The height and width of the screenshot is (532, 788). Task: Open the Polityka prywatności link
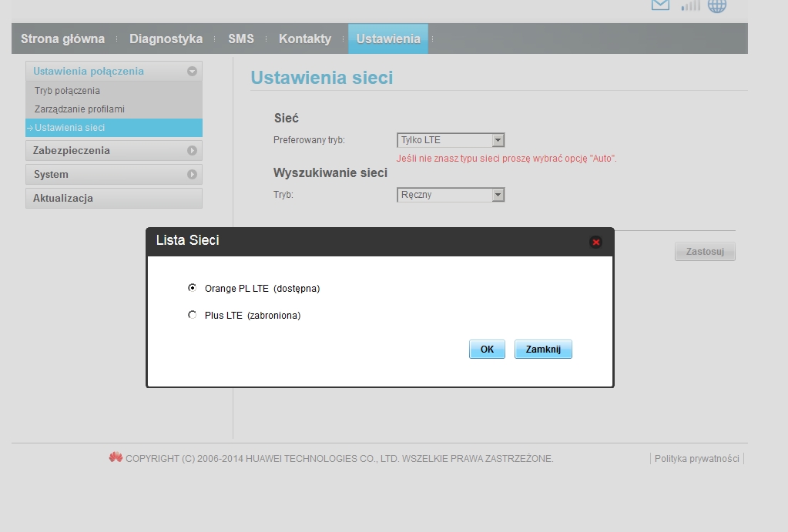coord(696,459)
